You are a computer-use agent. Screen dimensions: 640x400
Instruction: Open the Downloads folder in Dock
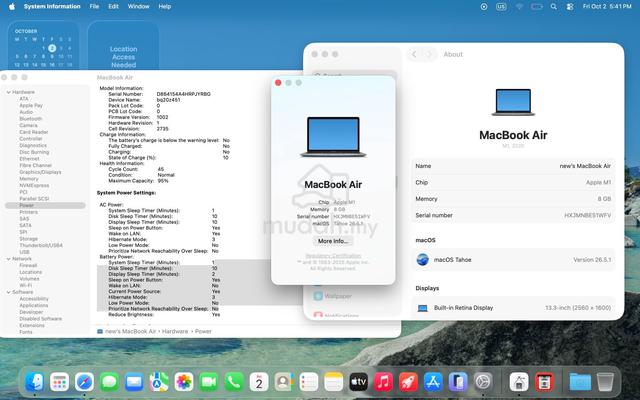[580, 382]
